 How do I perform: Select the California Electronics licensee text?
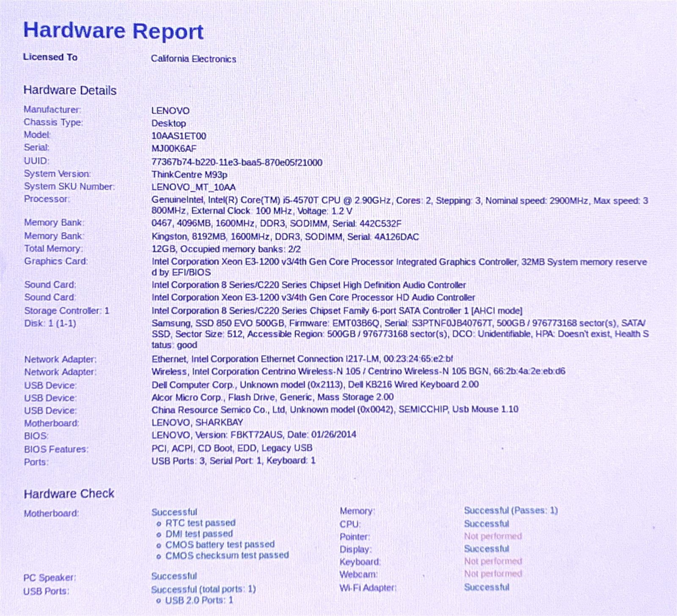pyautogui.click(x=193, y=59)
